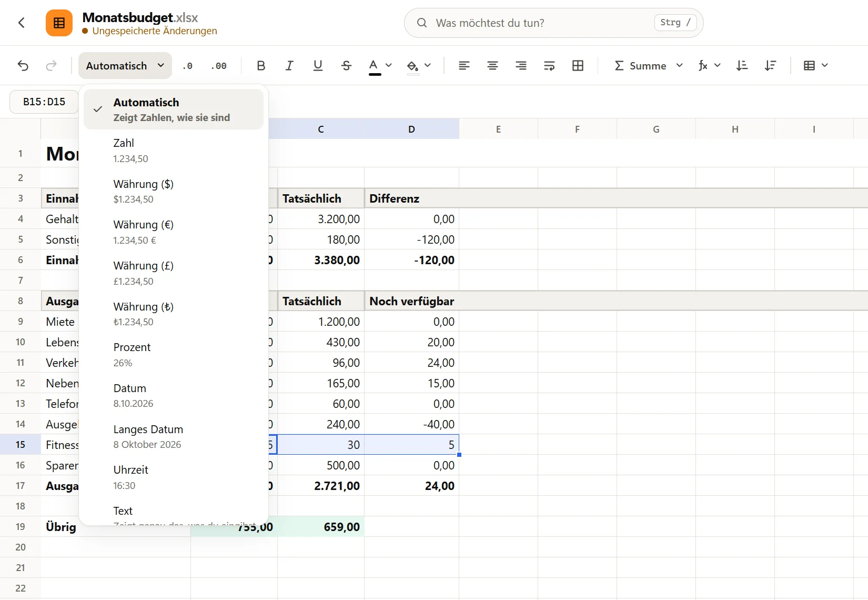Screen dimensions: 868x600
Task: Open the fill color dropdown arrow
Action: click(x=428, y=65)
